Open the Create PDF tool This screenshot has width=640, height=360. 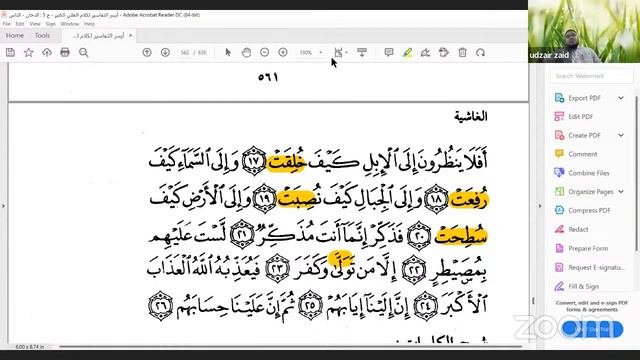584,136
